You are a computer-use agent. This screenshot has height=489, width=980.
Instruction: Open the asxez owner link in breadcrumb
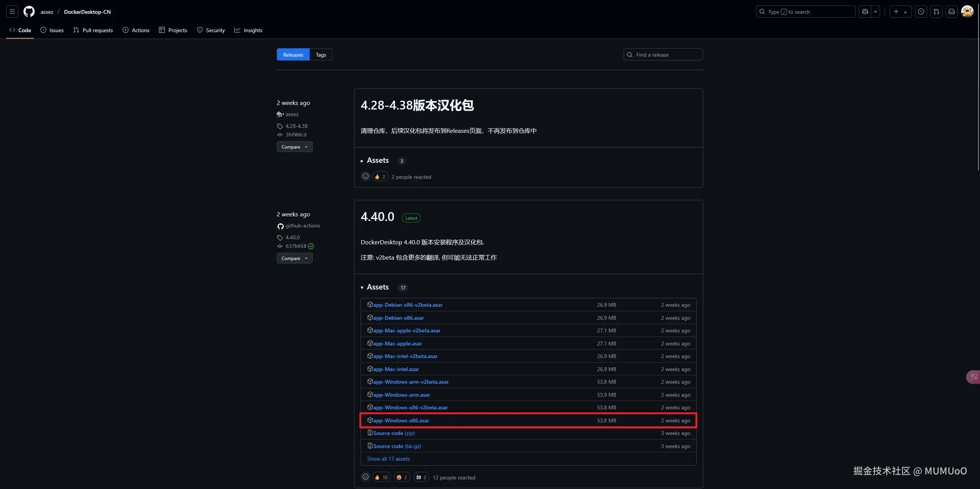coord(47,12)
